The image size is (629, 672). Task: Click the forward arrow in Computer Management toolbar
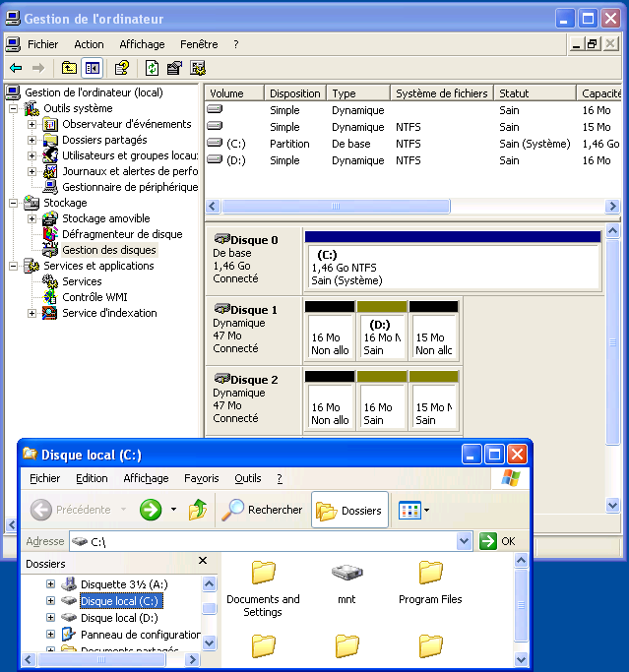click(x=38, y=68)
